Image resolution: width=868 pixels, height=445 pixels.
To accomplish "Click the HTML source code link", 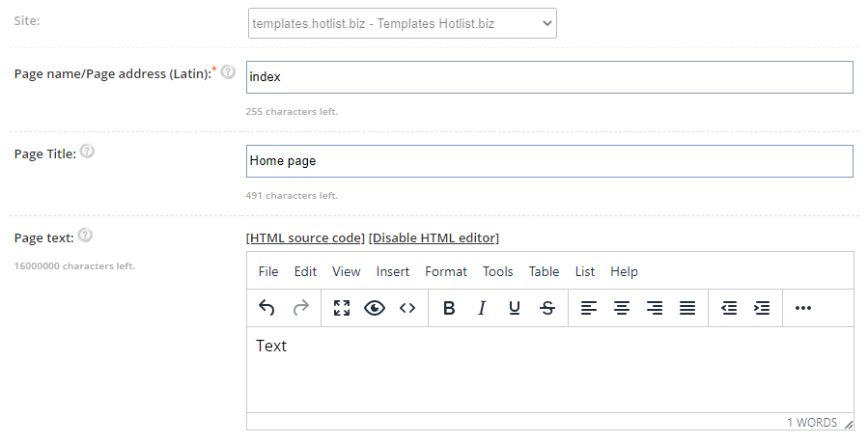I will [x=305, y=238].
